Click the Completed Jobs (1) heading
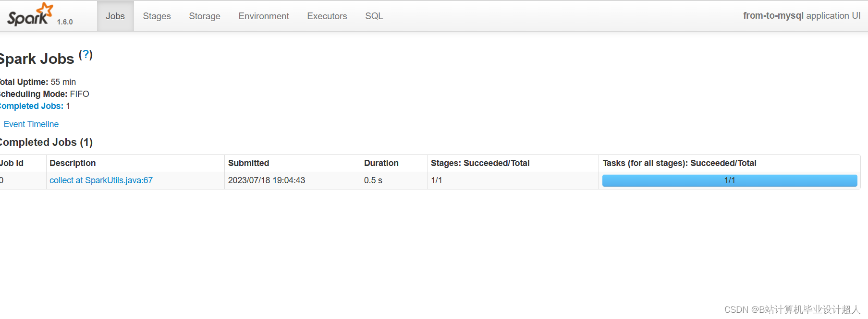The height and width of the screenshot is (319, 868). [x=46, y=142]
